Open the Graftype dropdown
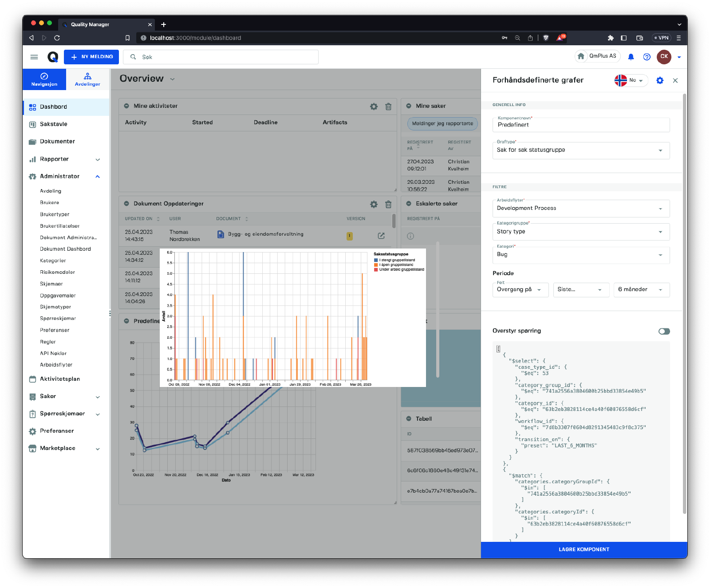 pyautogui.click(x=581, y=150)
